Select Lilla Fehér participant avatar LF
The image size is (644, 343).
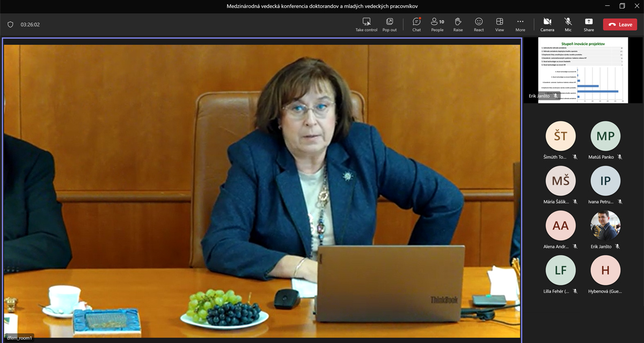[560, 271]
